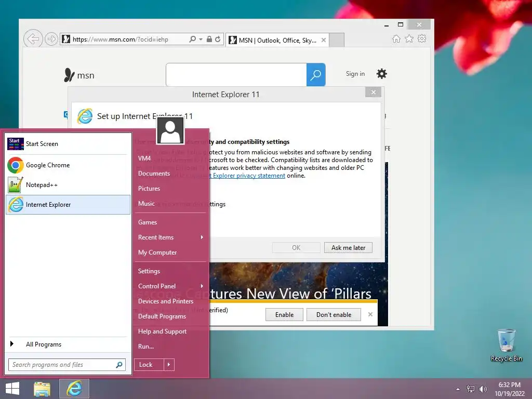Dismiss the add-on notification bar X
This screenshot has height=399, width=532.
(x=370, y=314)
